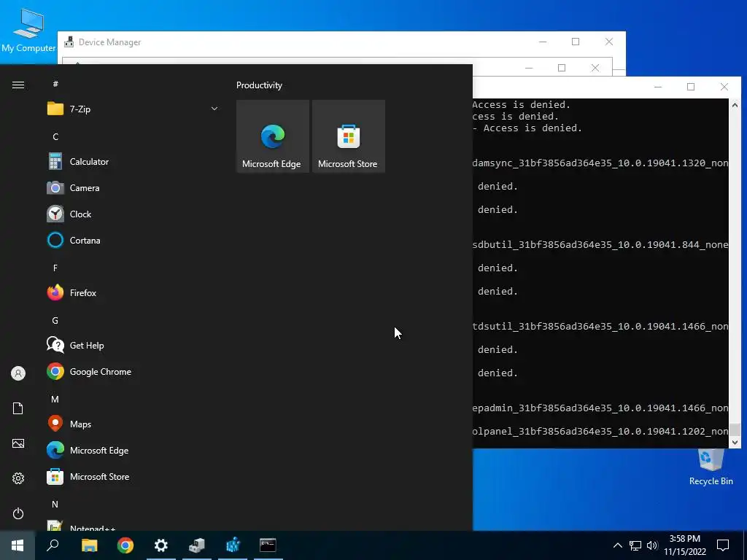Screen dimensions: 747x560
Task: Click the letter C section header
Action: pyautogui.click(x=55, y=136)
